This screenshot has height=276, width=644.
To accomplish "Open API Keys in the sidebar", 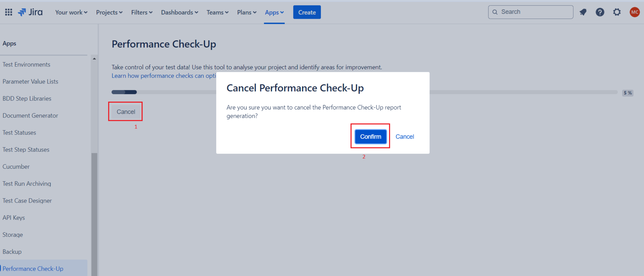I will click(14, 217).
